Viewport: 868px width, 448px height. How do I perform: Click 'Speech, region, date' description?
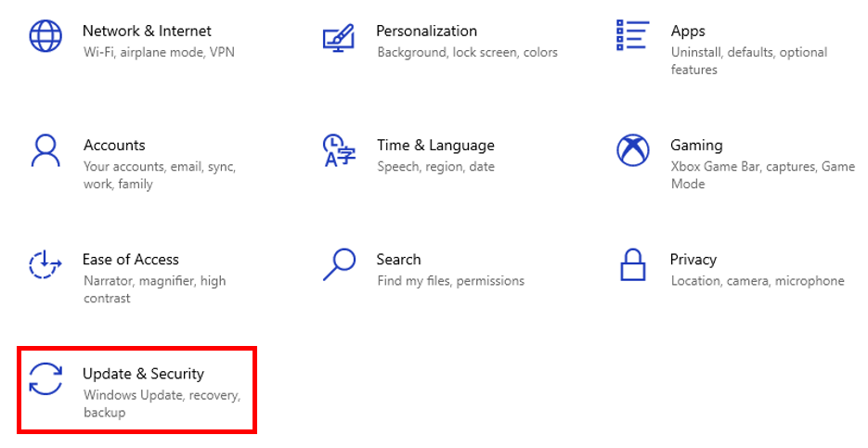click(x=435, y=167)
